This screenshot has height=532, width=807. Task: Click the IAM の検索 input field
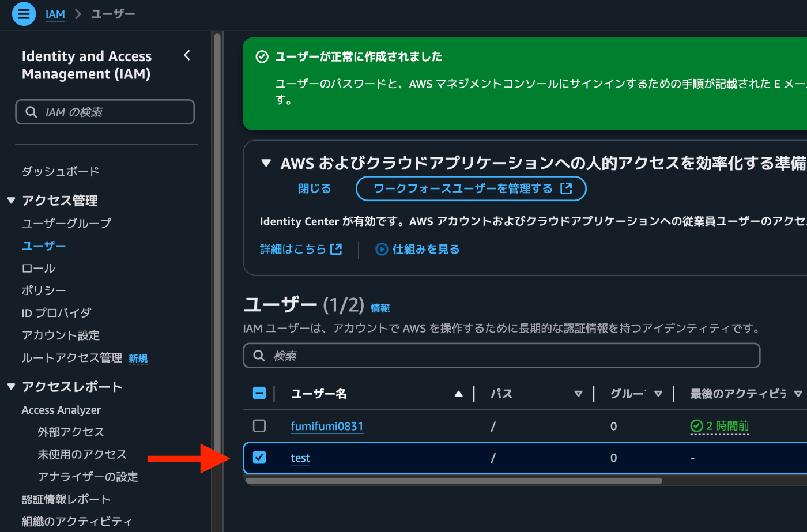click(105, 112)
